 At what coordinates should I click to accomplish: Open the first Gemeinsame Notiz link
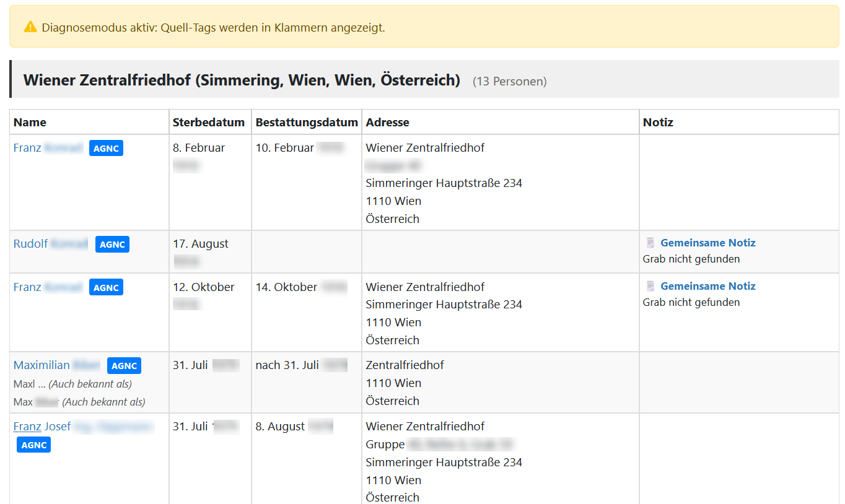pos(707,243)
